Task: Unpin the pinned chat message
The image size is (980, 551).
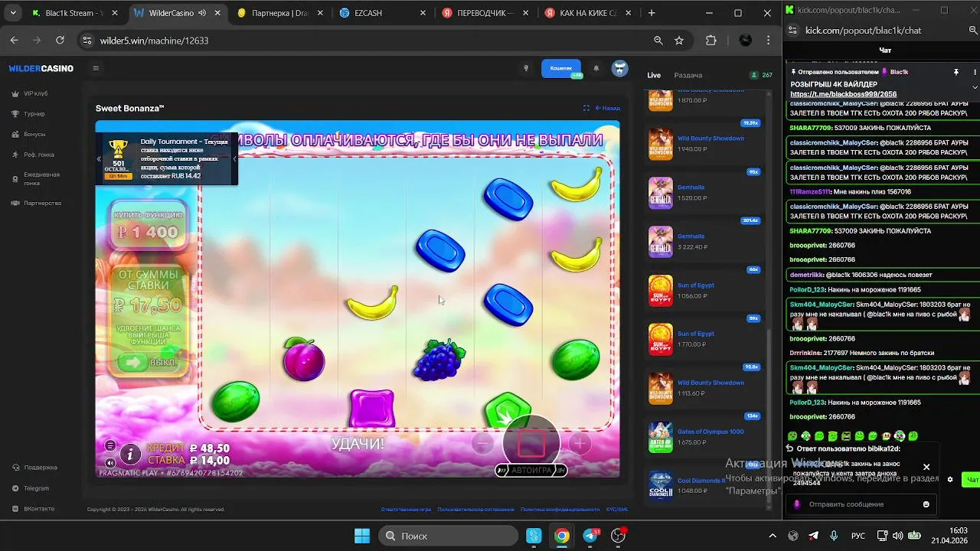Action: [955, 72]
